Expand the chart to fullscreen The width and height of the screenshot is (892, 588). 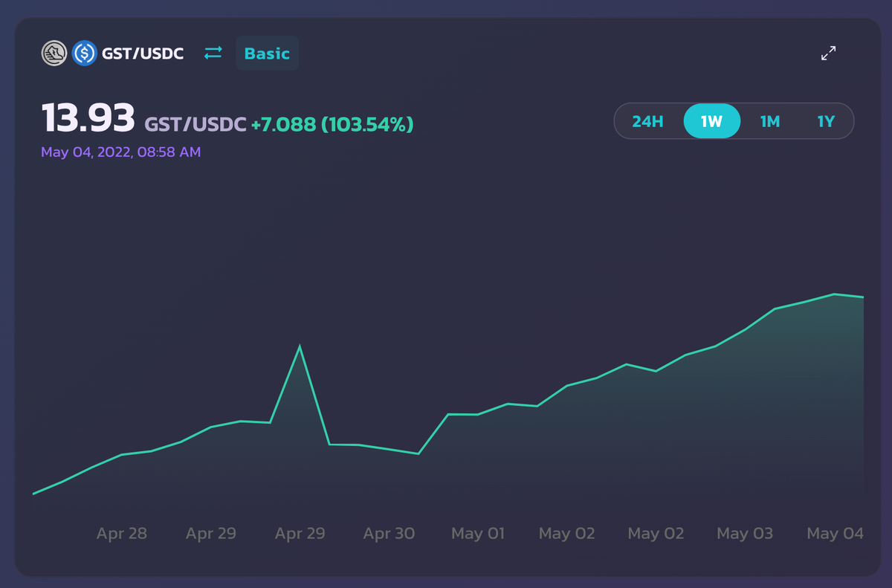pos(828,54)
